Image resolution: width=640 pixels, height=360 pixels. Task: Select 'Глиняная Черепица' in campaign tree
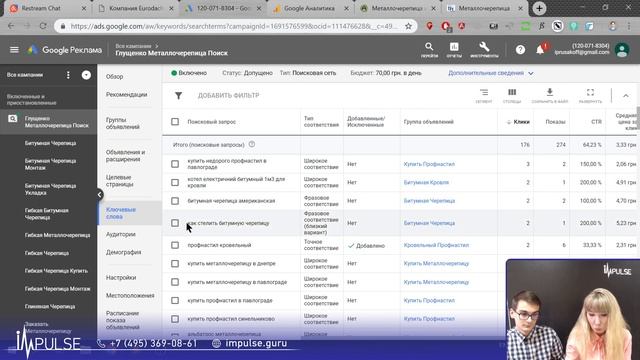(50, 307)
